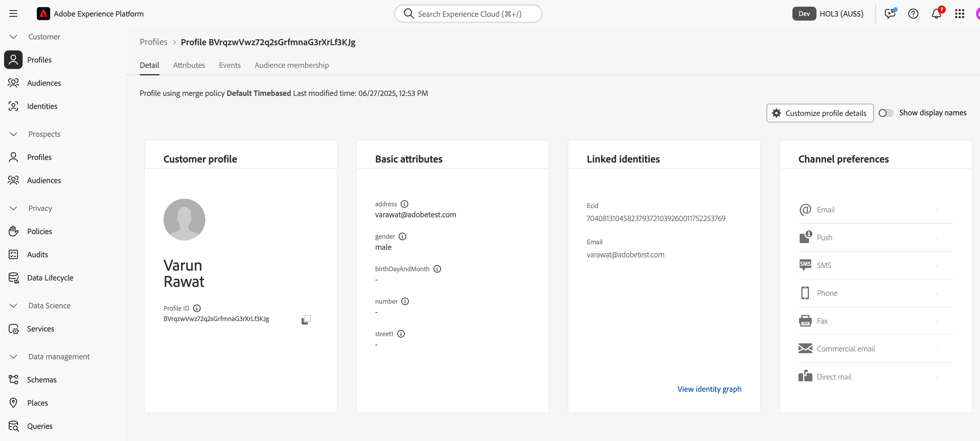This screenshot has height=441, width=980.
Task: Show info for the number attribute
Action: (x=405, y=301)
